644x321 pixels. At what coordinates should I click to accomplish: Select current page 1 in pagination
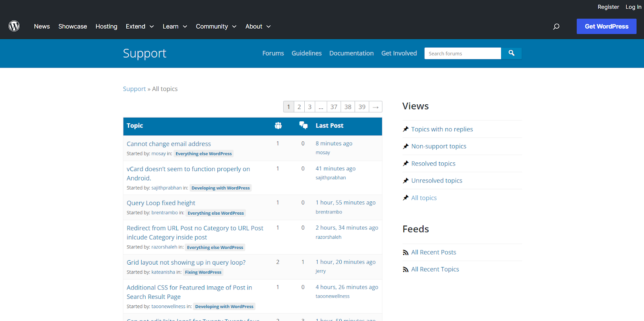[x=289, y=107]
